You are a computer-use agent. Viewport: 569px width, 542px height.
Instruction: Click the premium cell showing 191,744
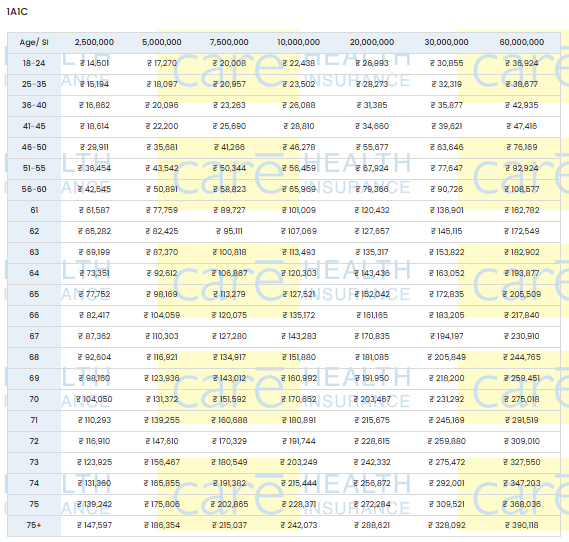pyautogui.click(x=299, y=442)
